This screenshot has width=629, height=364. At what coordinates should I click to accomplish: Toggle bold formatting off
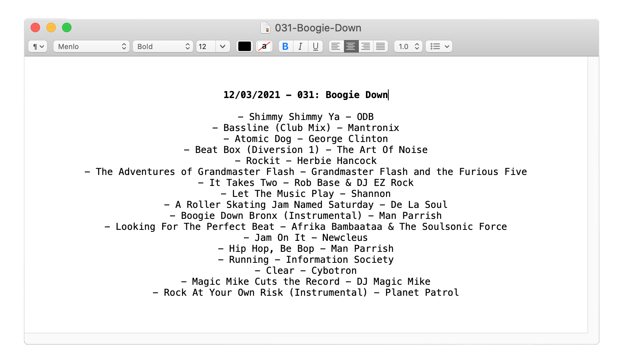[x=285, y=46]
